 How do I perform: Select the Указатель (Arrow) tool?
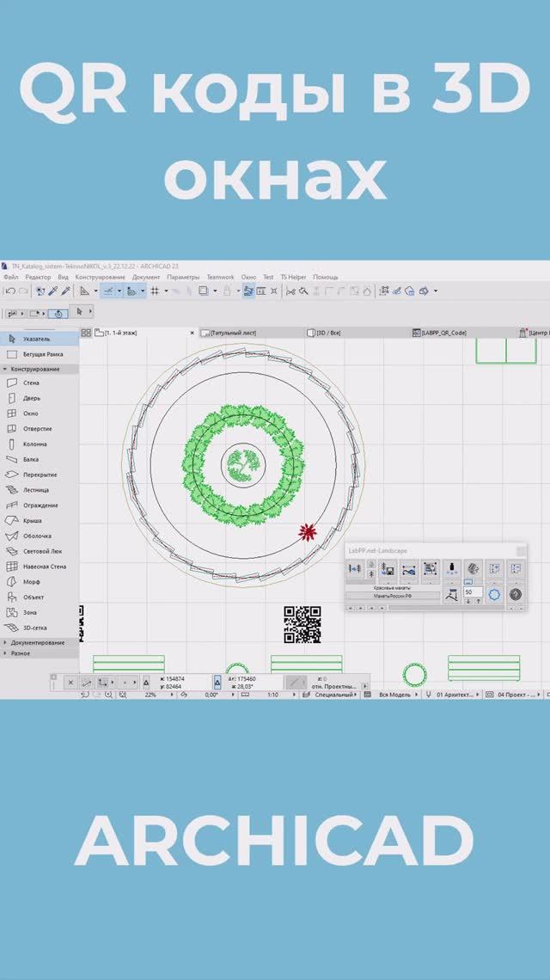pyautogui.click(x=39, y=339)
